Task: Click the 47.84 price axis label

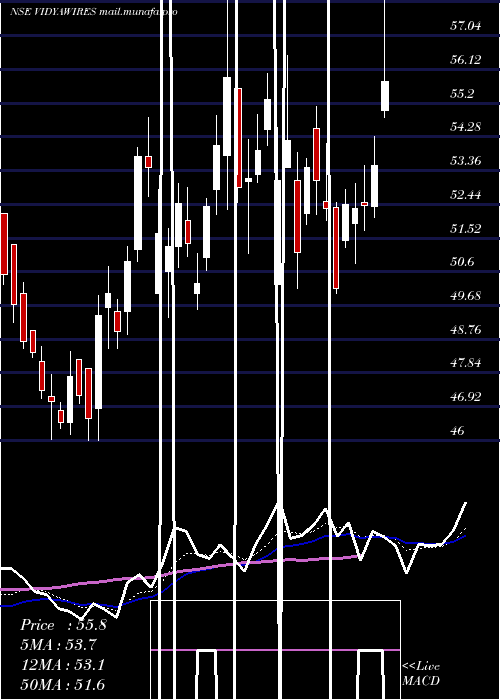Action: pyautogui.click(x=466, y=363)
